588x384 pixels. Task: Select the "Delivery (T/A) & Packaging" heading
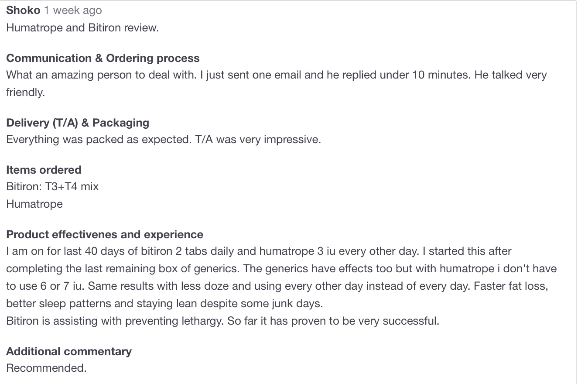pos(77,123)
